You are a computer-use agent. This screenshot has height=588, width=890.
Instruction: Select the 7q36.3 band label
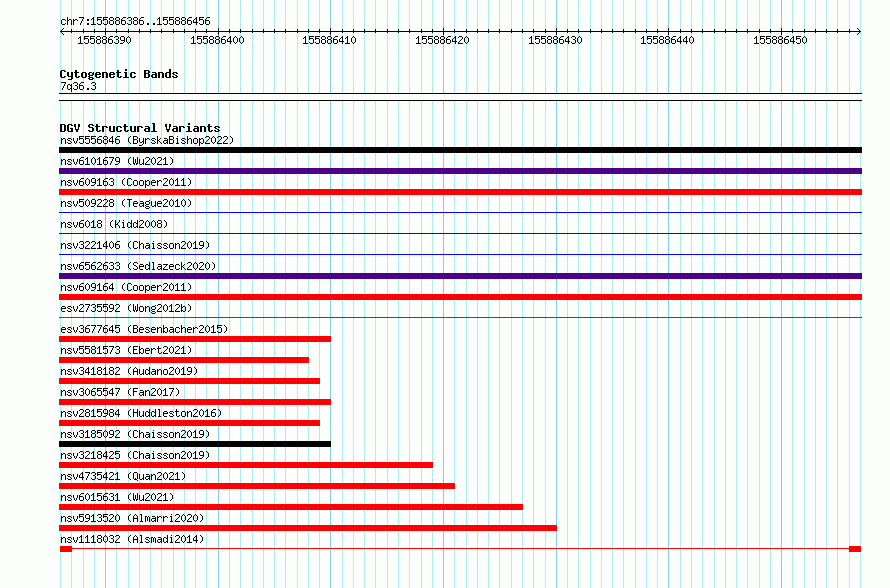[x=78, y=86]
